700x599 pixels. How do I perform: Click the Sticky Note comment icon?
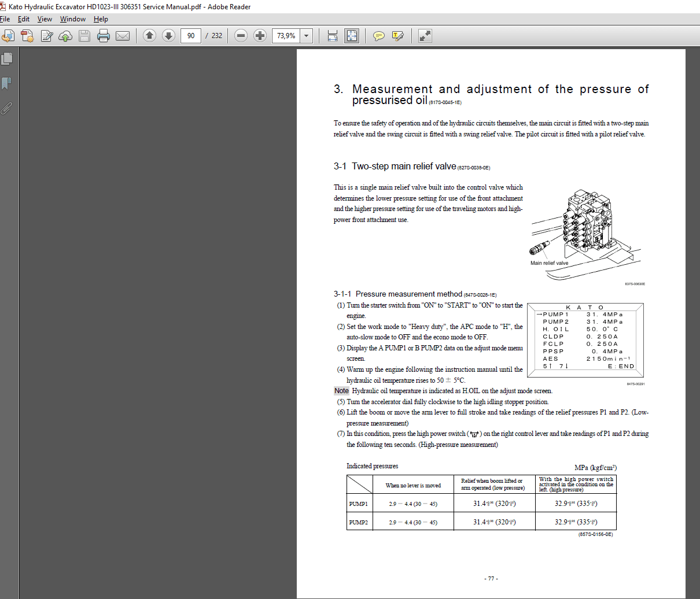coord(379,35)
